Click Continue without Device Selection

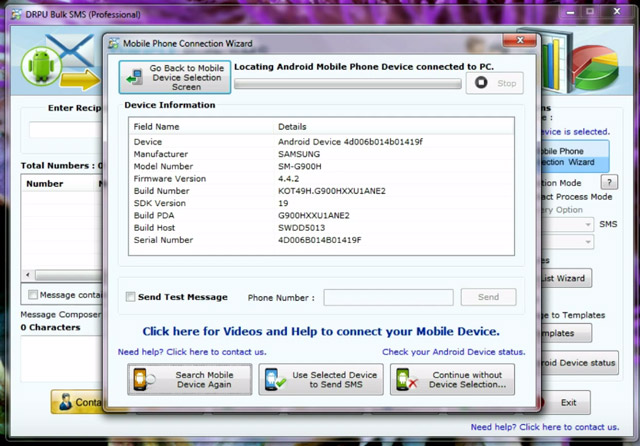tap(452, 380)
